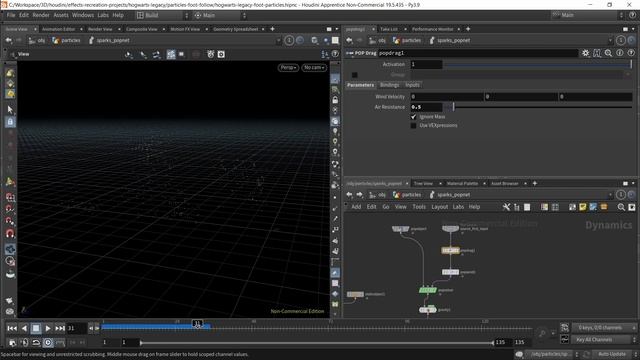Image resolution: width=640 pixels, height=360 pixels.
Task: Open the Build desktop dropdown
Action: click(x=162, y=15)
